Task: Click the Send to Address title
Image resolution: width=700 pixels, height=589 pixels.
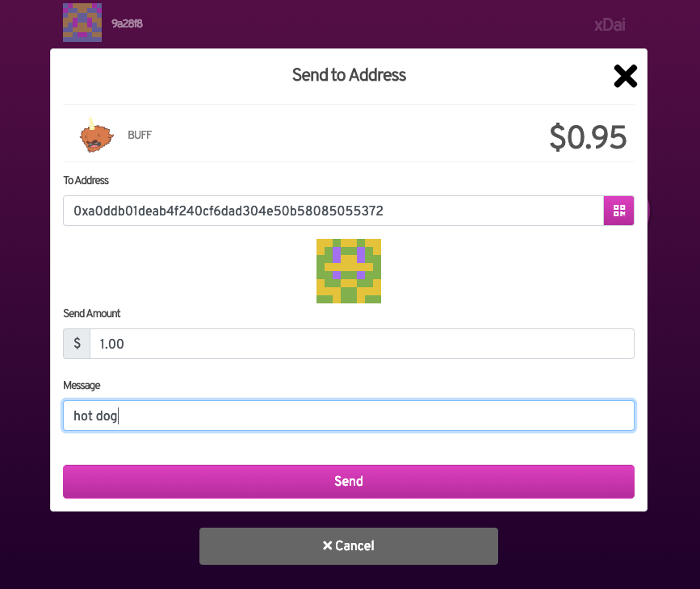Action: pyautogui.click(x=349, y=74)
